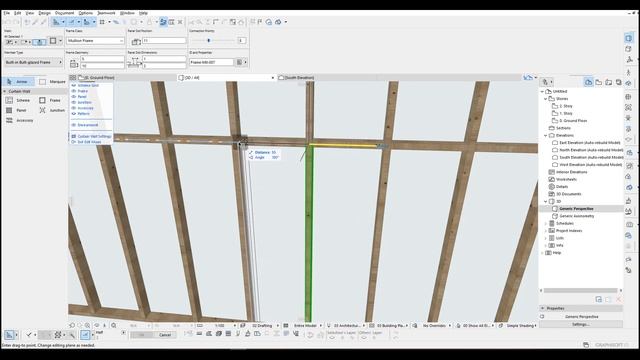Collapse the Stories folder in Navigator
The height and width of the screenshot is (360, 640).
click(x=545, y=99)
